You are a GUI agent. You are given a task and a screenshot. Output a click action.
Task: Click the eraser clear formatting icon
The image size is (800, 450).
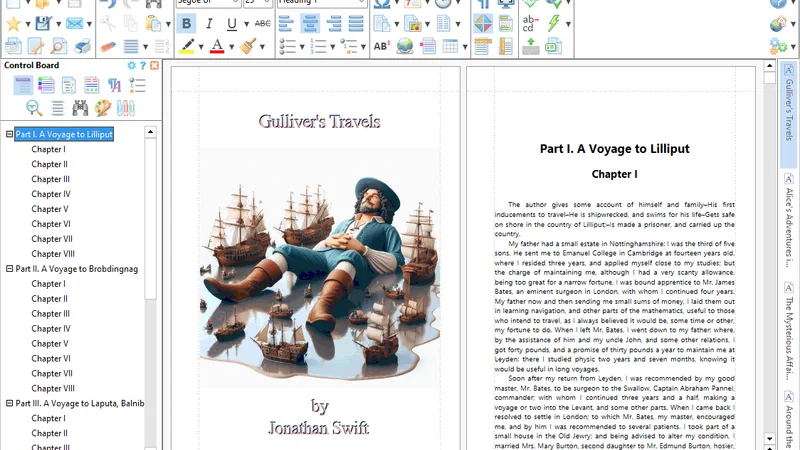coord(108,46)
